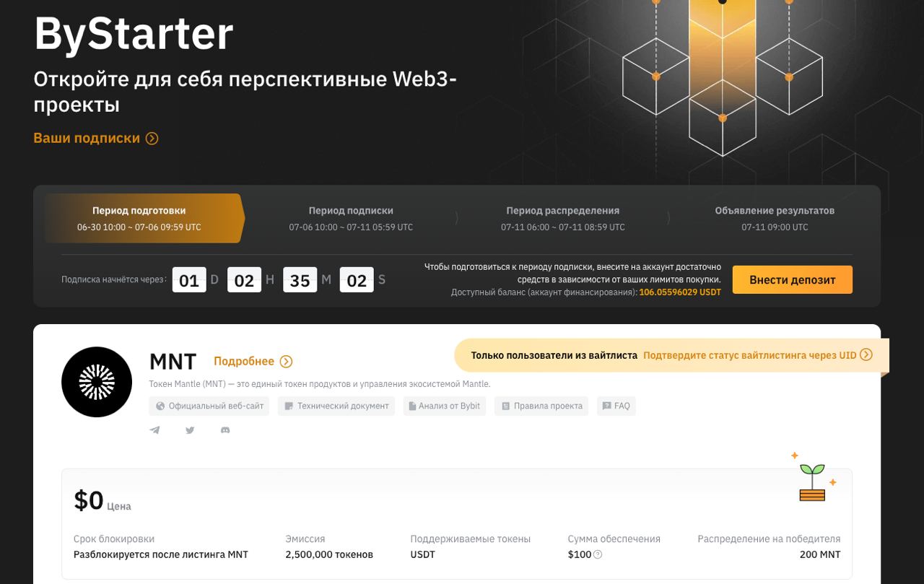The height and width of the screenshot is (584, 924).
Task: Open Официальный веб-сайт link
Action: pos(209,406)
